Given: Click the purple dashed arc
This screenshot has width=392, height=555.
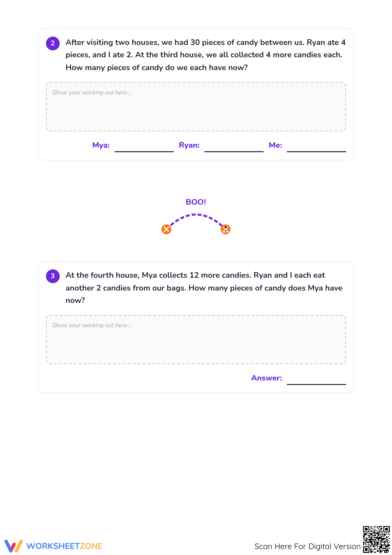Looking at the screenshot, I should (x=196, y=220).
